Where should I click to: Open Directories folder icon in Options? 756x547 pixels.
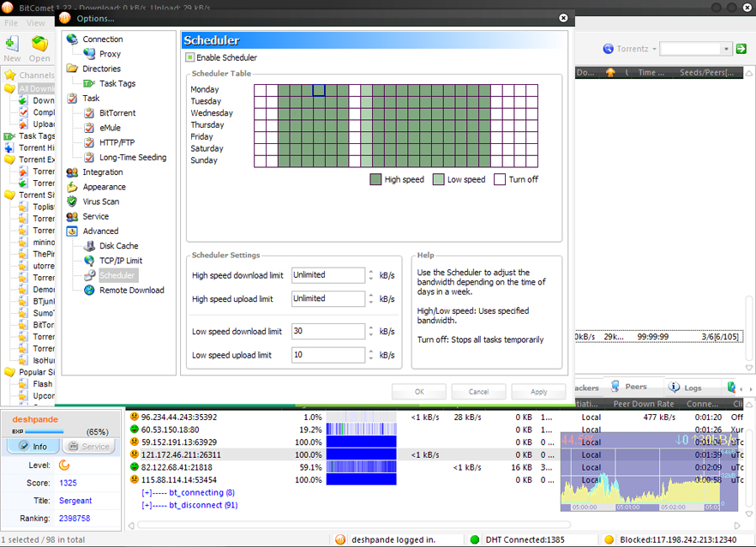(72, 69)
